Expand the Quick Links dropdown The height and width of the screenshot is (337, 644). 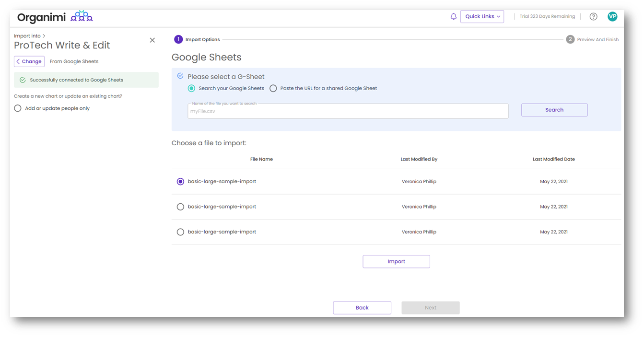click(x=482, y=16)
